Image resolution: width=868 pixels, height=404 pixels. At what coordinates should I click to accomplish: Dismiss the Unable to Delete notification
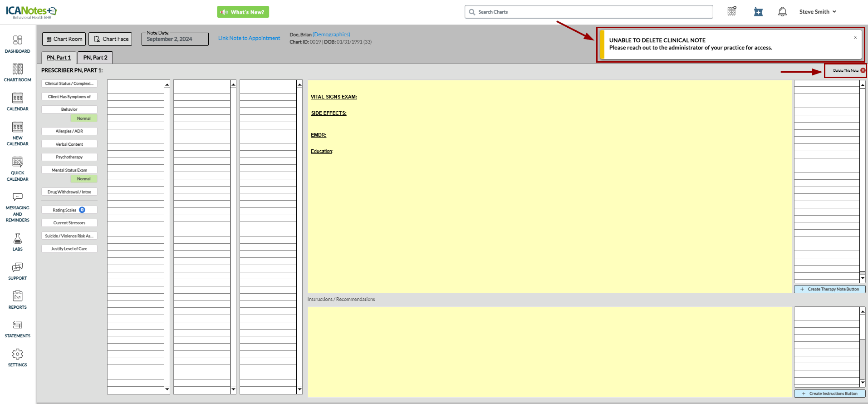click(x=855, y=37)
